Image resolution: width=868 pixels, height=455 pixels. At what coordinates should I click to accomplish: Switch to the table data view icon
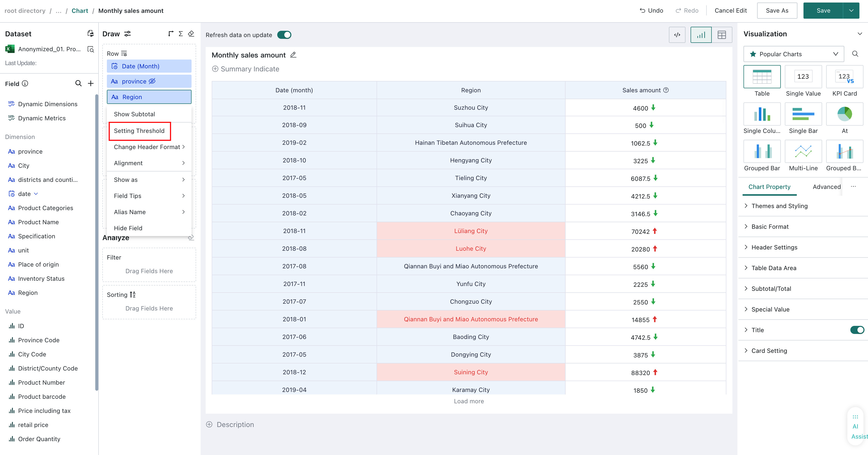(722, 35)
